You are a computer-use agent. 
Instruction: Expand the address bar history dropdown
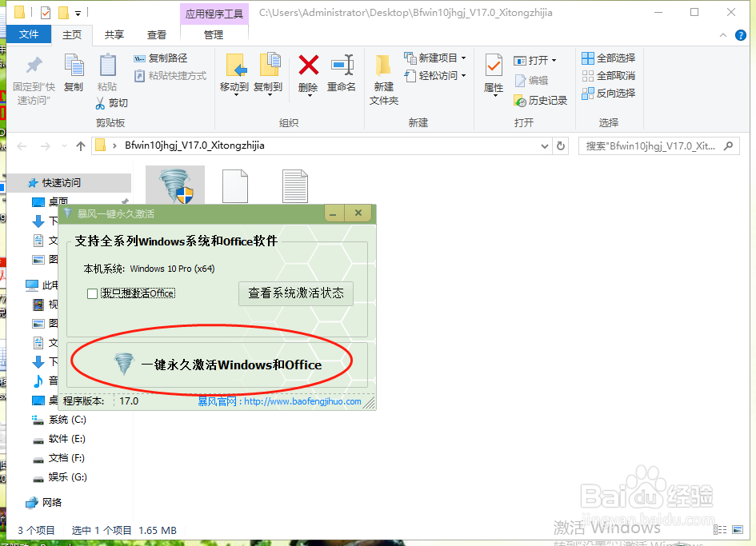pyautogui.click(x=544, y=146)
